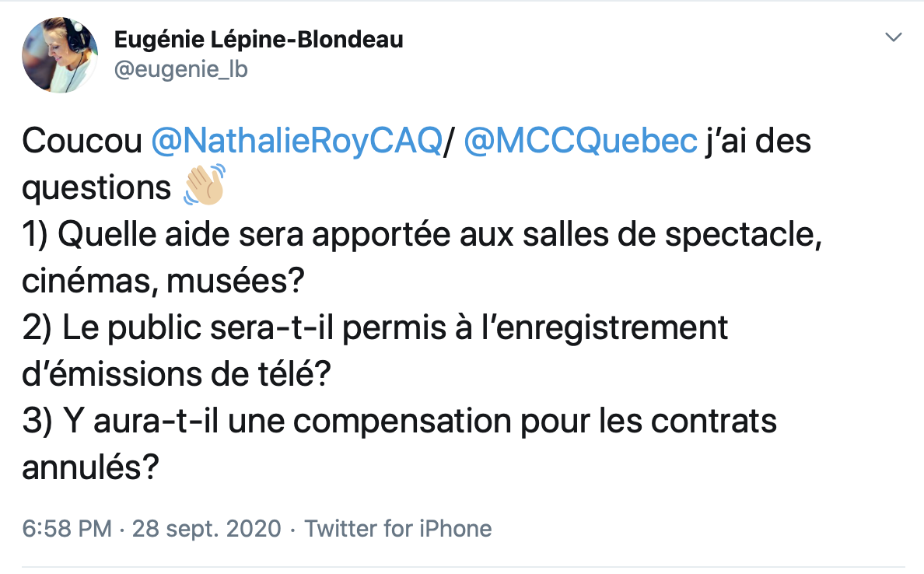The image size is (924, 574).
Task: Click the @eugenie_lb handle
Action: click(180, 69)
